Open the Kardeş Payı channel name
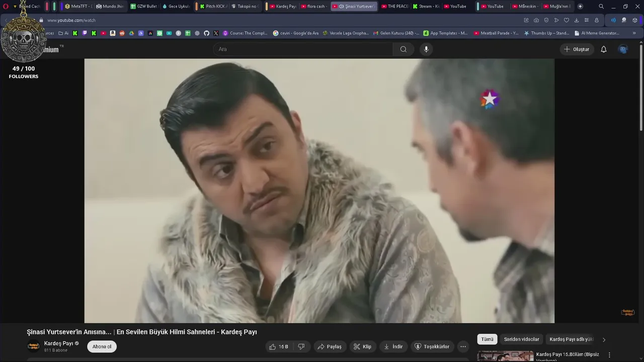This screenshot has width=644, height=362. pos(58,343)
